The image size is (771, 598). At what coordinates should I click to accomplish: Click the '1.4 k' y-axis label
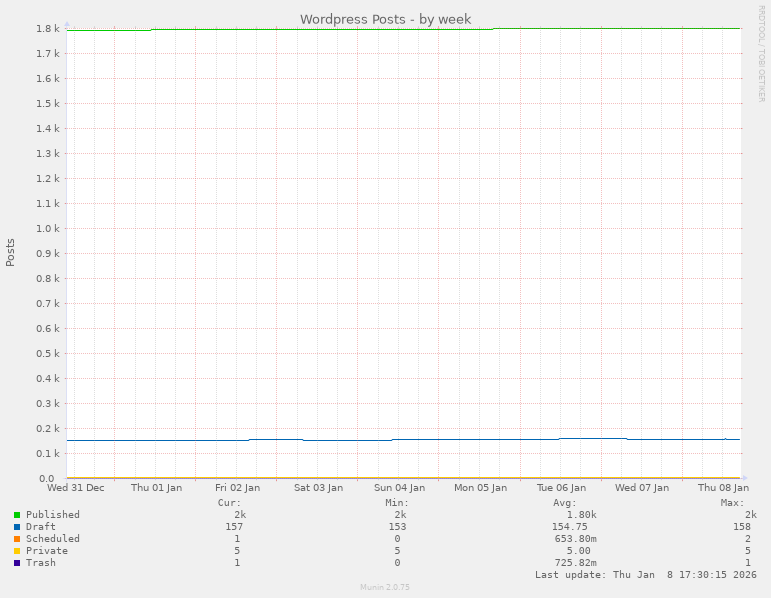pyautogui.click(x=48, y=128)
